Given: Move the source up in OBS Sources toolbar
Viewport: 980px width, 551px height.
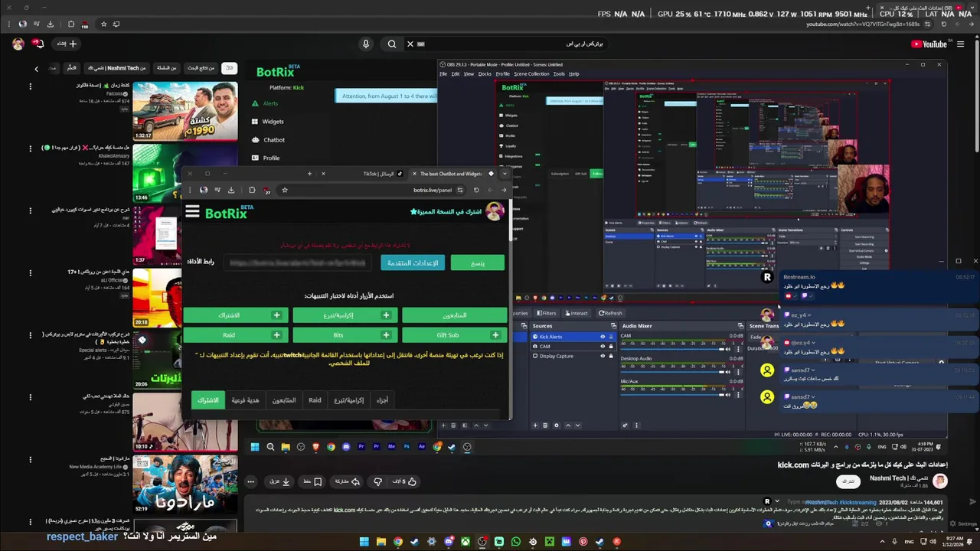Looking at the screenshot, I should (567, 425).
